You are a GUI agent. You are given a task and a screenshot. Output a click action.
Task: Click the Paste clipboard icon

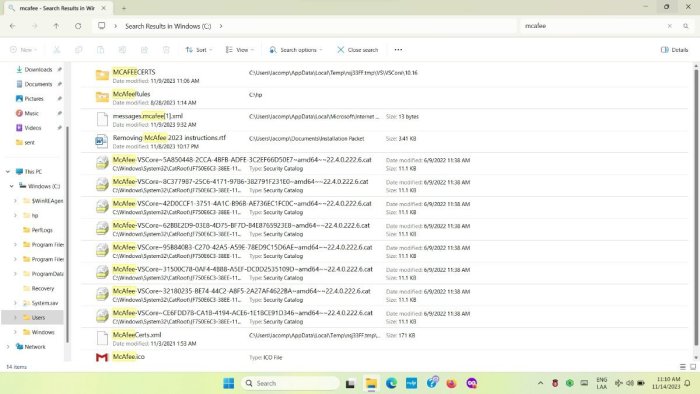tap(100, 50)
